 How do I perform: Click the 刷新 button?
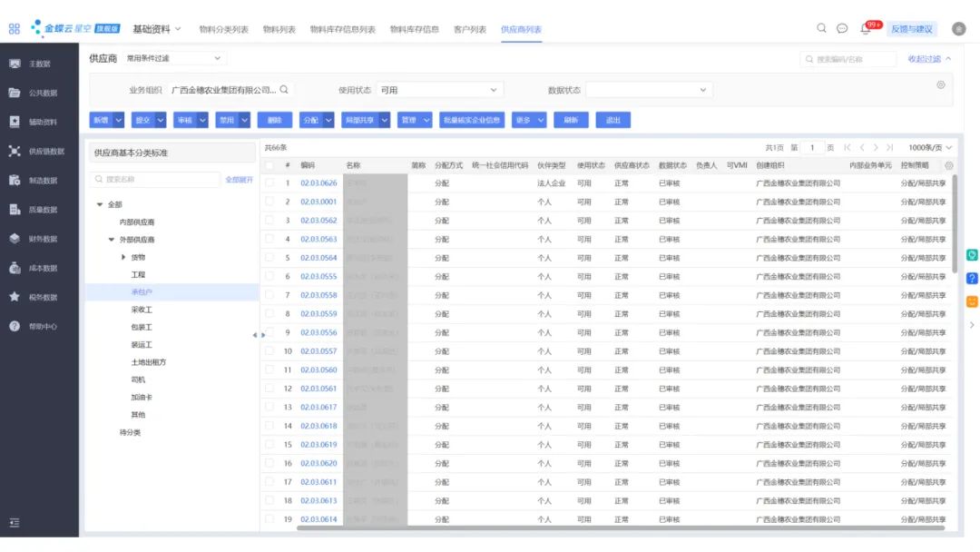click(572, 120)
